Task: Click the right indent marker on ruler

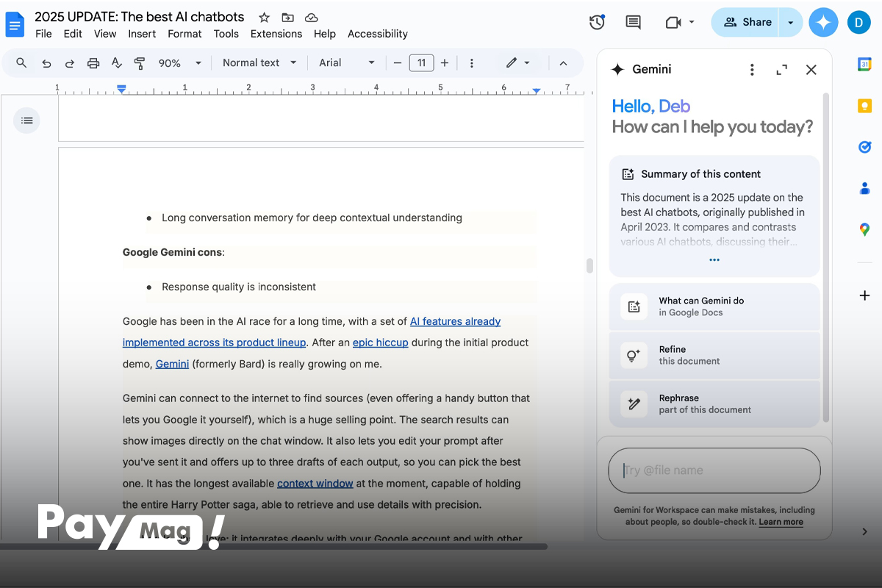Action: 537,90
